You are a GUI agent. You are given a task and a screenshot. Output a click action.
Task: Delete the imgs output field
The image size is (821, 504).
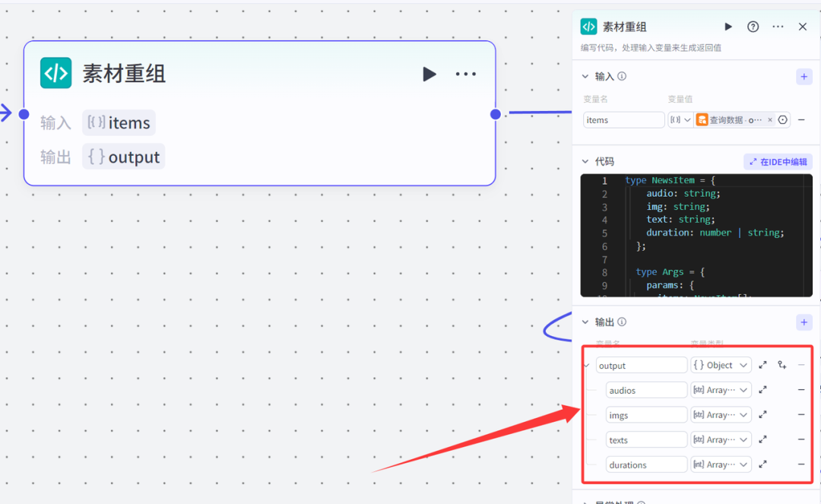point(801,415)
